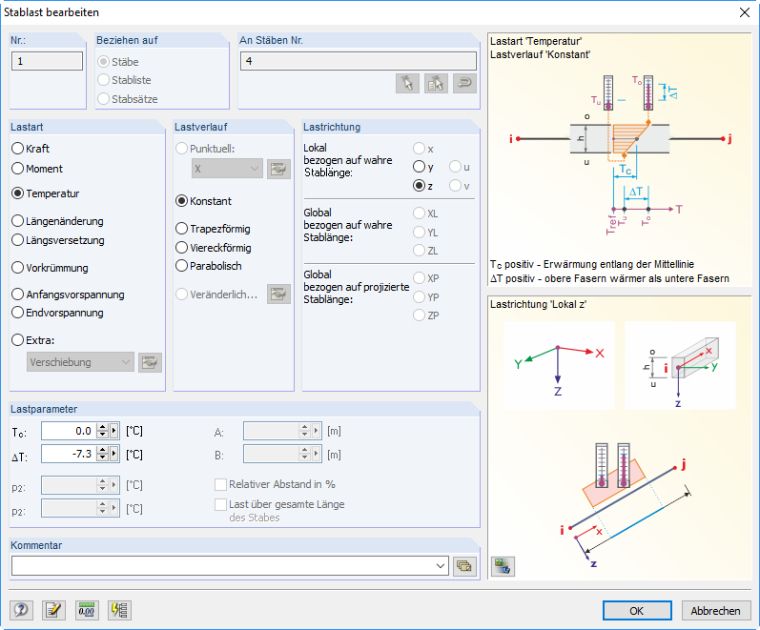
Task: Select the Moment load type
Action: [37, 169]
